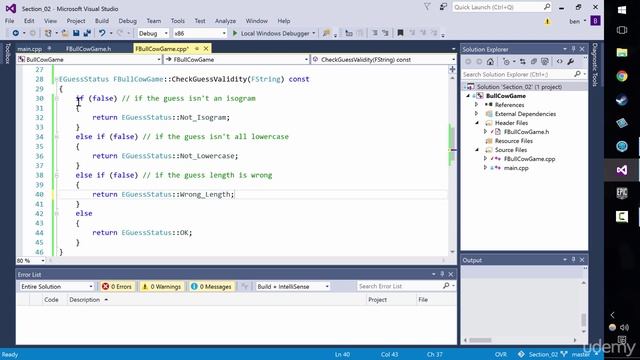This screenshot has height=360, width=640.
Task: Click the Windows Start button
Action: click(622, 10)
